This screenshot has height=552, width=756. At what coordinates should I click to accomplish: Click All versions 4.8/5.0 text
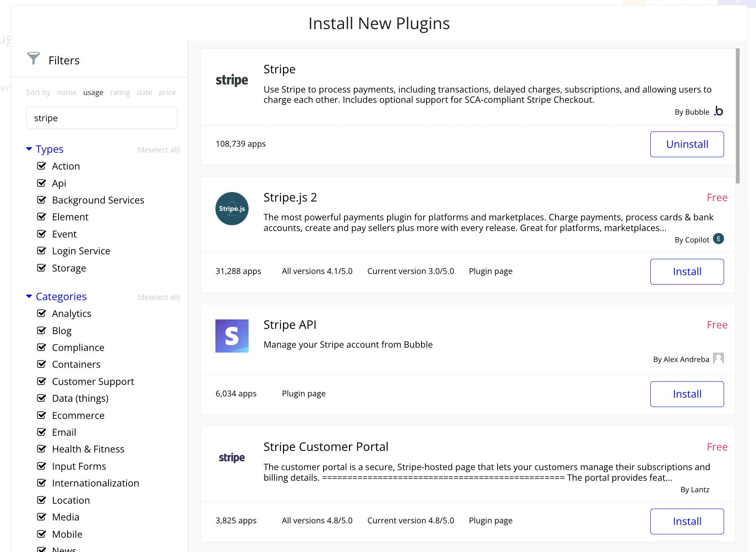pos(317,520)
